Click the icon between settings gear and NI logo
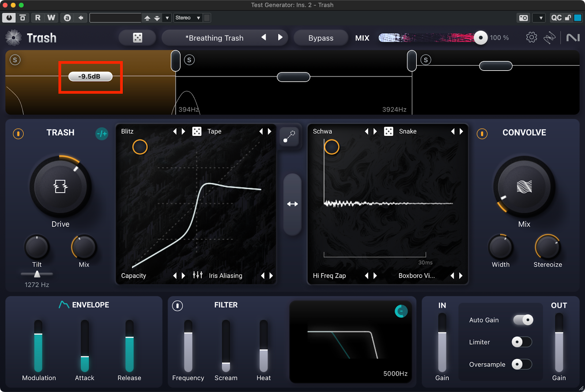Image resolution: width=585 pixels, height=392 pixels. (x=549, y=38)
